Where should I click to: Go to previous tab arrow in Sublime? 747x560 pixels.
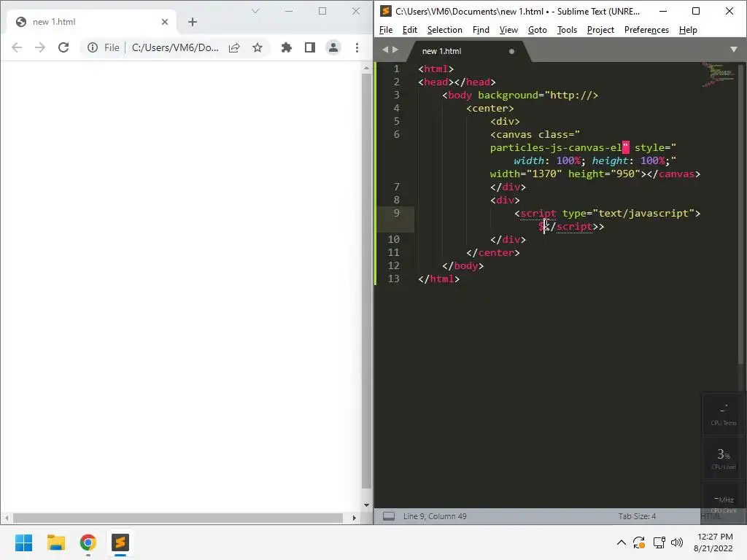[x=385, y=50]
